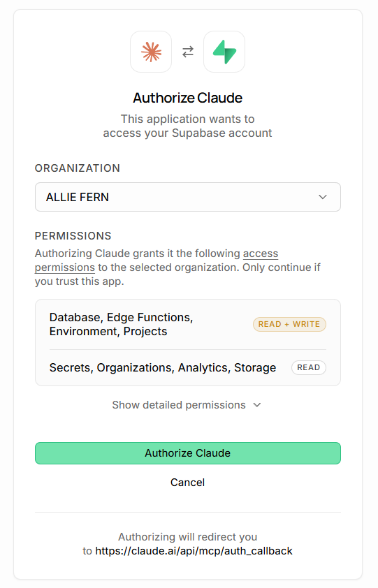Select the Database, Edge Functions permission row
The width and height of the screenshot is (378, 588).
(x=188, y=324)
